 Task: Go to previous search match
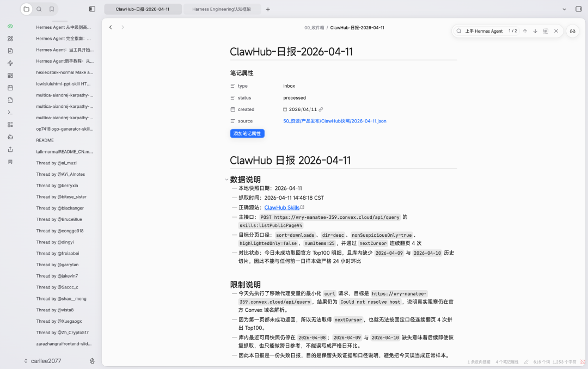tap(525, 31)
